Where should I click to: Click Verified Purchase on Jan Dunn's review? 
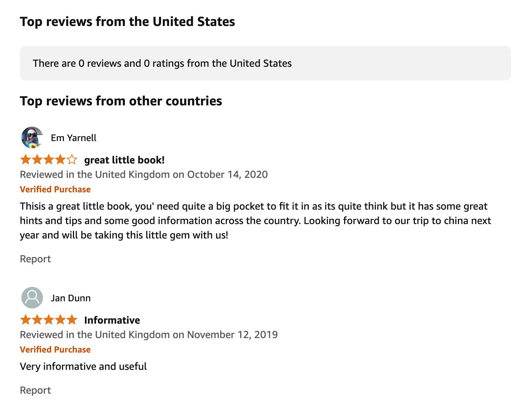pyautogui.click(x=55, y=350)
